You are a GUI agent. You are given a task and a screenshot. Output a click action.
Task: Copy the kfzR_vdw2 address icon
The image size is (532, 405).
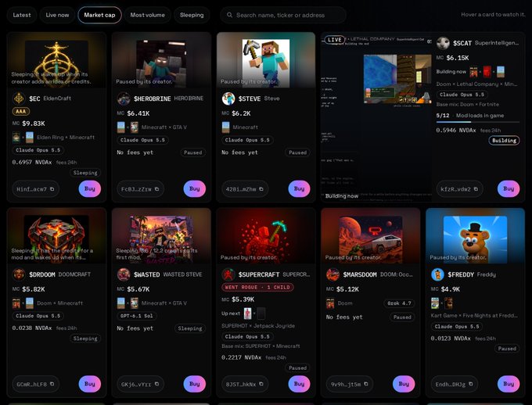(x=476, y=189)
